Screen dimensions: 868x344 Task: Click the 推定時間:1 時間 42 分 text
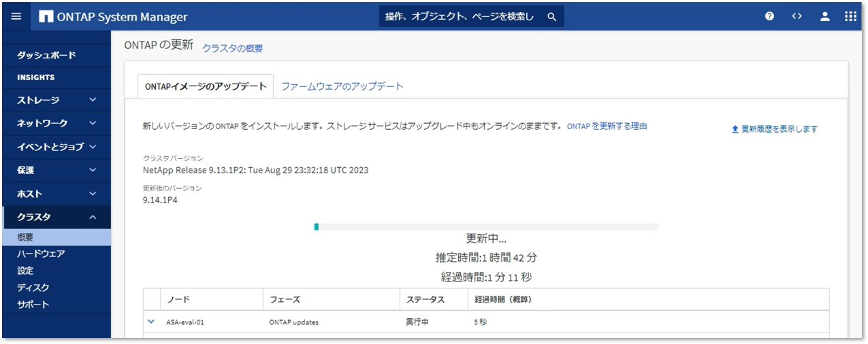pos(486,258)
